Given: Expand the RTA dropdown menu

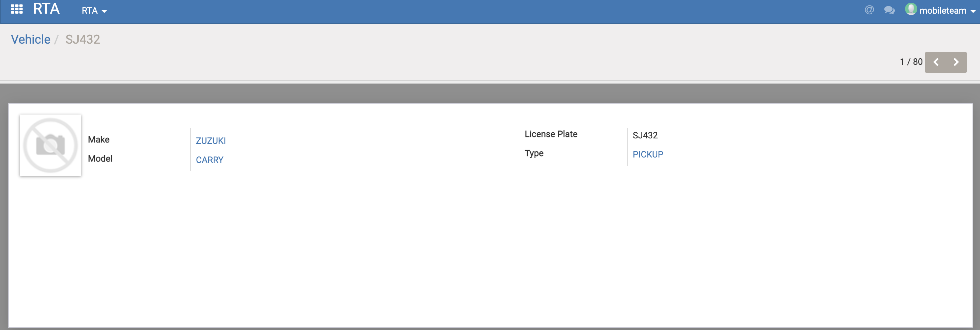Looking at the screenshot, I should point(94,11).
